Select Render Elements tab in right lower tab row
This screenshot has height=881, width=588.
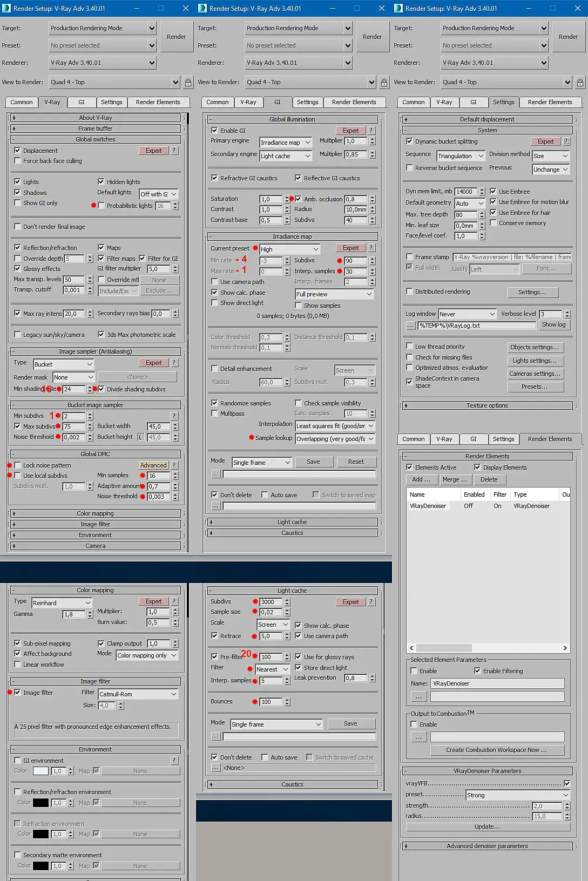click(x=550, y=439)
